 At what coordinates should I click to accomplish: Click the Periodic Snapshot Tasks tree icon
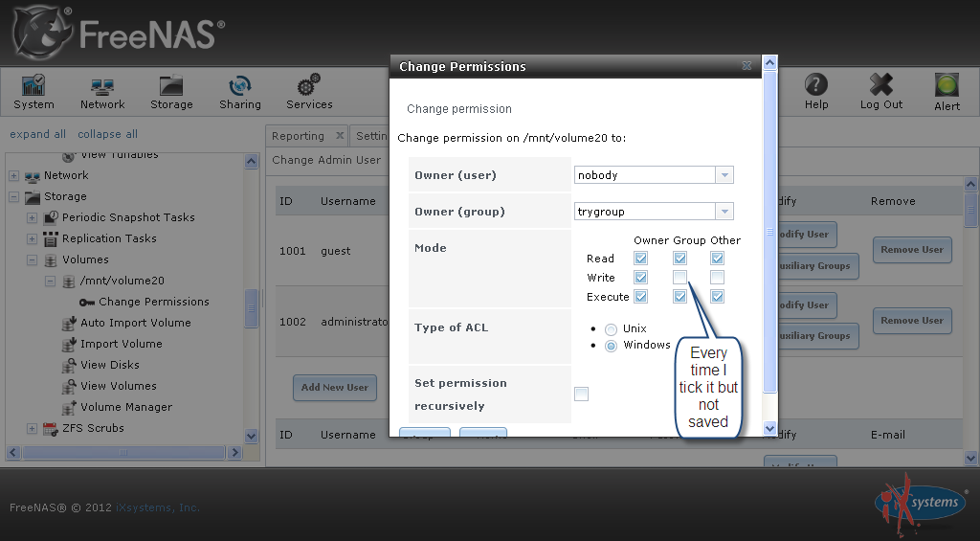(x=51, y=217)
